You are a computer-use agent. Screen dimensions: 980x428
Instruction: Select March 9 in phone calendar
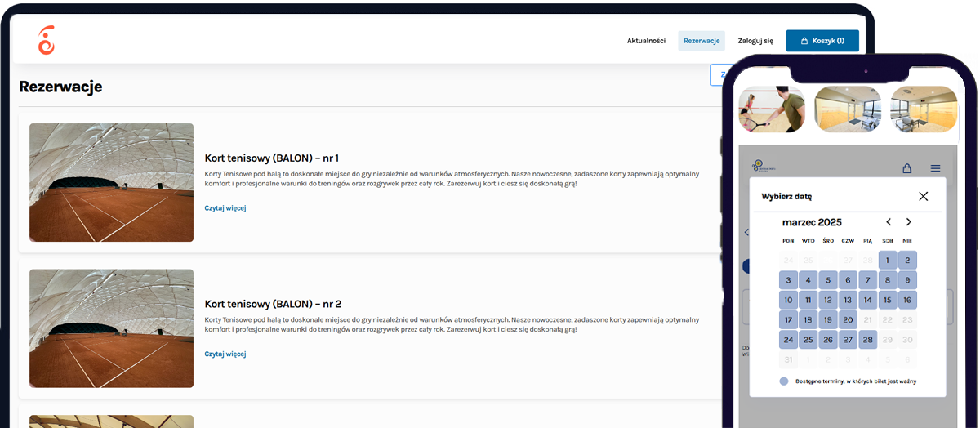[x=907, y=280]
